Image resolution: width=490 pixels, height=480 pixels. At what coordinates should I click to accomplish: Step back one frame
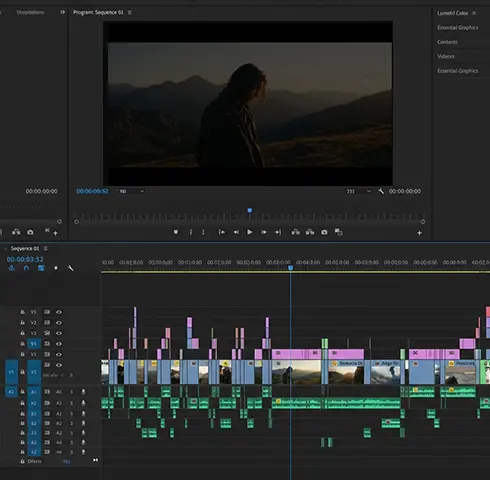[236, 232]
